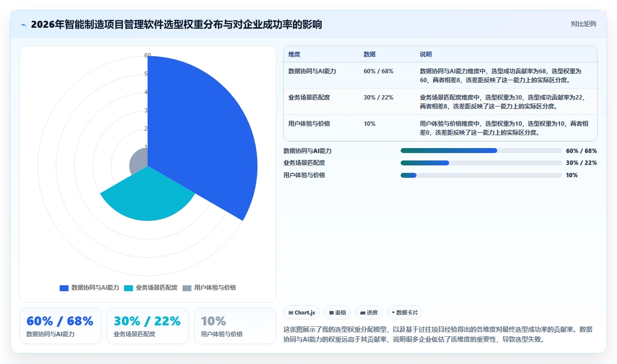617x364 pixels.
Task: Click the lightning icon beside the title
Action: point(23,25)
